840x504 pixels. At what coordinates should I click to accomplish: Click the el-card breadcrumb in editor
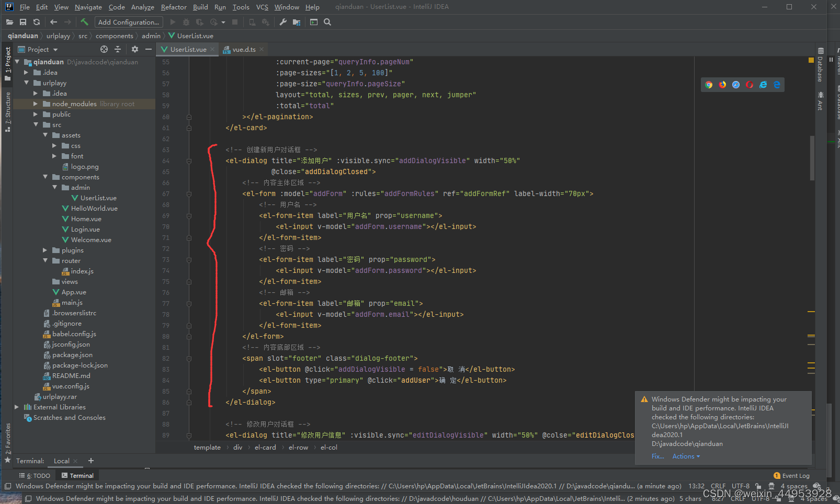pos(265,448)
